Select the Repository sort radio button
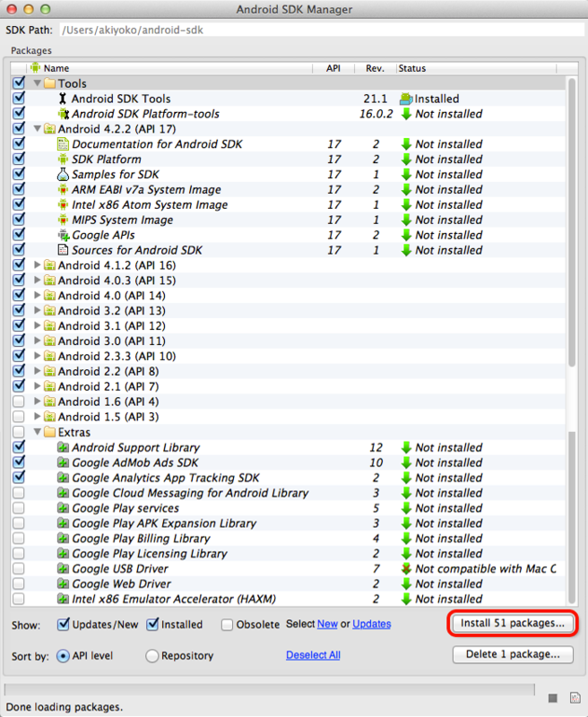The image size is (588, 717). tap(151, 656)
